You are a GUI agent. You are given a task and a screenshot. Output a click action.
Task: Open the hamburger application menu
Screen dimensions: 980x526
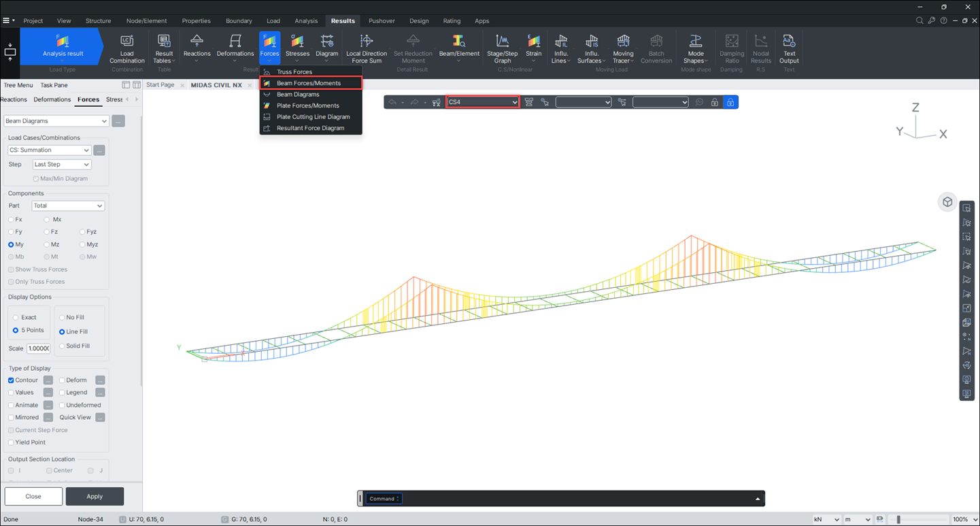click(x=6, y=21)
